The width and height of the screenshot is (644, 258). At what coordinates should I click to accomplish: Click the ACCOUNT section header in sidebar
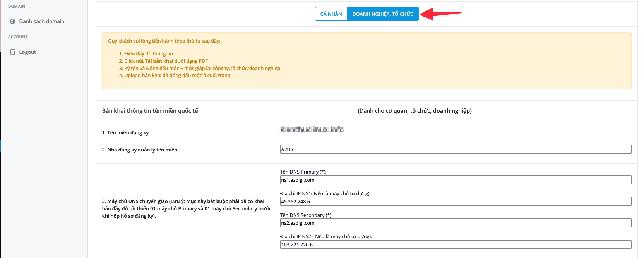click(18, 37)
